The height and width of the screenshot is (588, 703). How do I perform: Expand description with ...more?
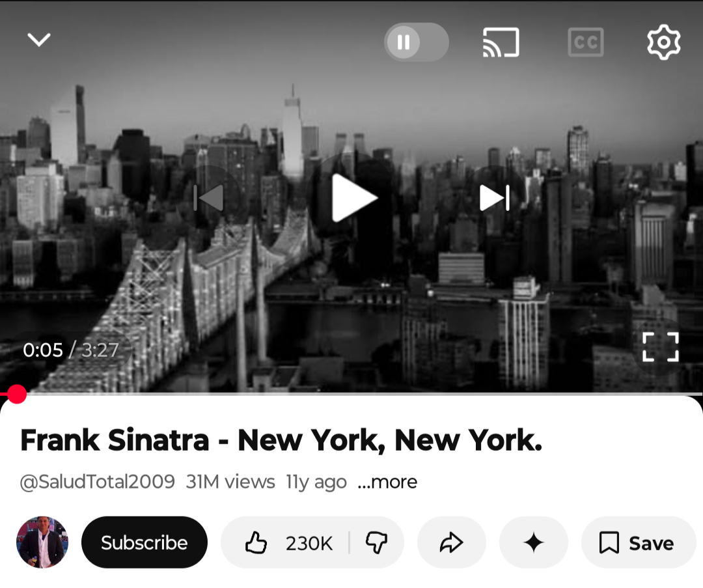tap(387, 482)
